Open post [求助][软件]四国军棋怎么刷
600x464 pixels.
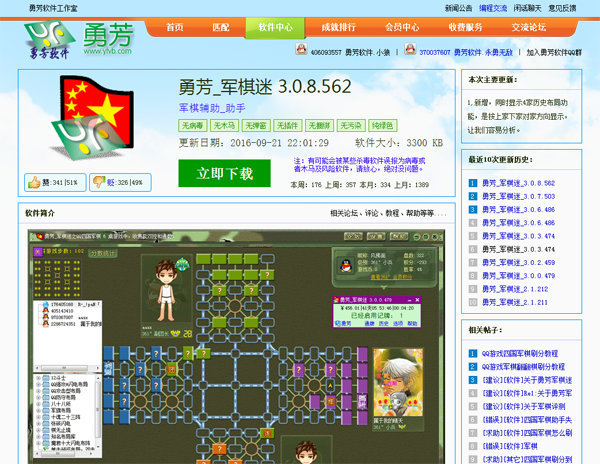[x=527, y=433]
